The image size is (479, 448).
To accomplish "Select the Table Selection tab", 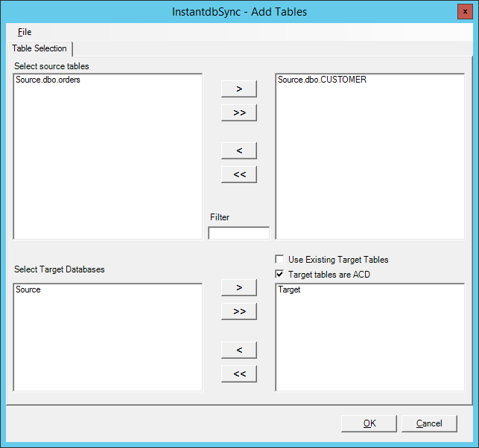I will coord(39,48).
